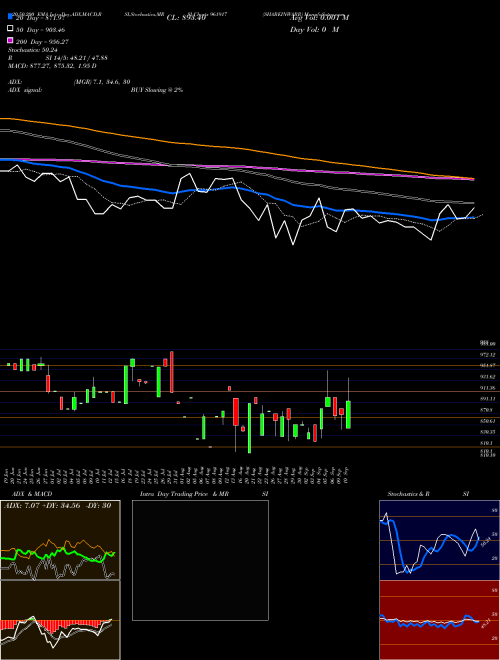
Task: Select the '50 Day = 903.46' legend text
Action: coord(41,30)
